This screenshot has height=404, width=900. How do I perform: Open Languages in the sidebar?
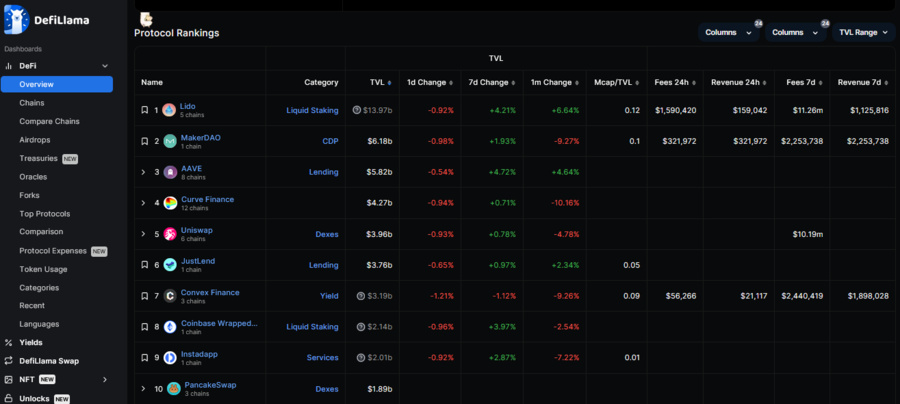pyautogui.click(x=39, y=324)
